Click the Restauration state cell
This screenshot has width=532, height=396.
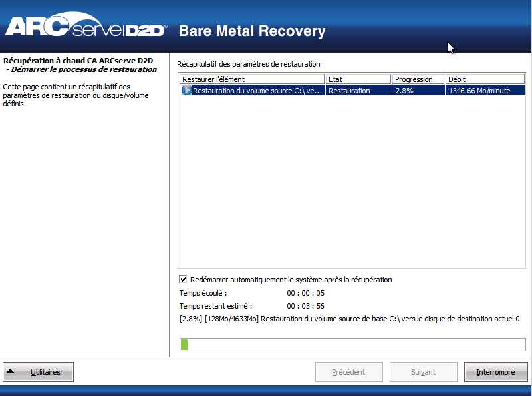tap(358, 91)
